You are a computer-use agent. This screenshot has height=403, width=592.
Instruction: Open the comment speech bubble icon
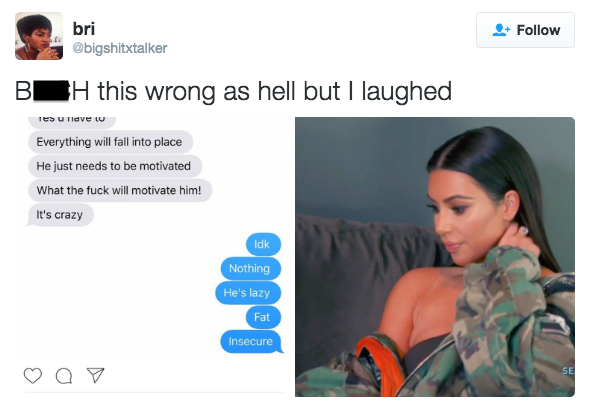click(64, 376)
